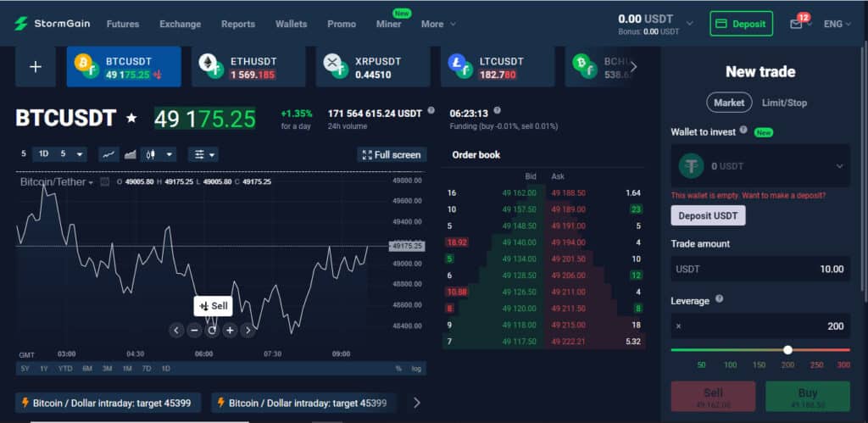Reset chart view with circular arrow

pos(212,331)
